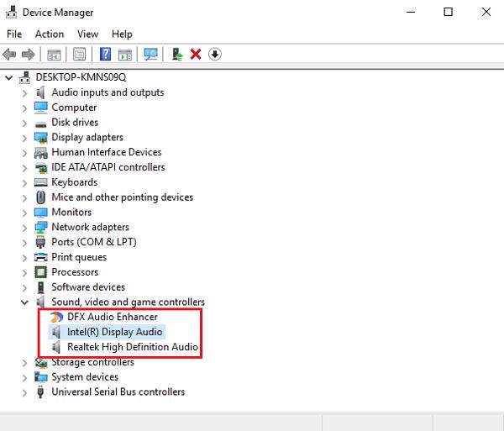Click the Display adapters category icon

pos(41,138)
